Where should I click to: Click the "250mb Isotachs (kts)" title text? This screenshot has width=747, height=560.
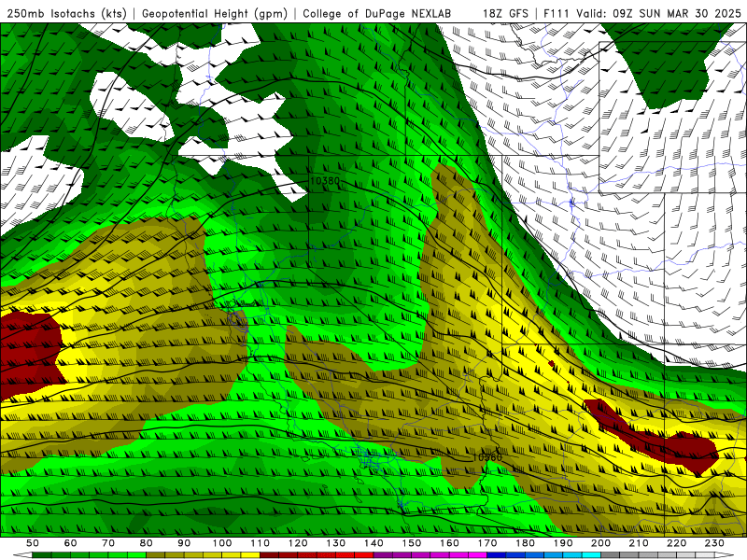pos(66,13)
